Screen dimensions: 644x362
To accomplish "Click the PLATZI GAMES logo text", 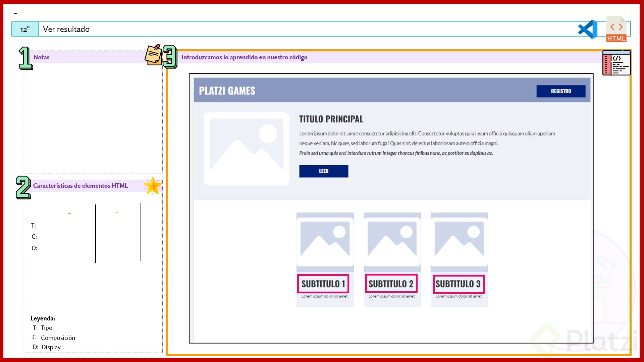I will click(x=227, y=91).
